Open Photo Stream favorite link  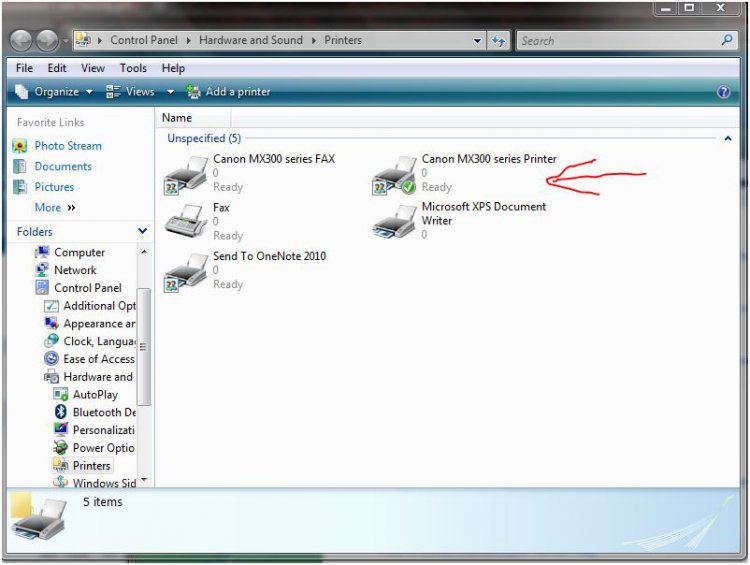tap(68, 146)
